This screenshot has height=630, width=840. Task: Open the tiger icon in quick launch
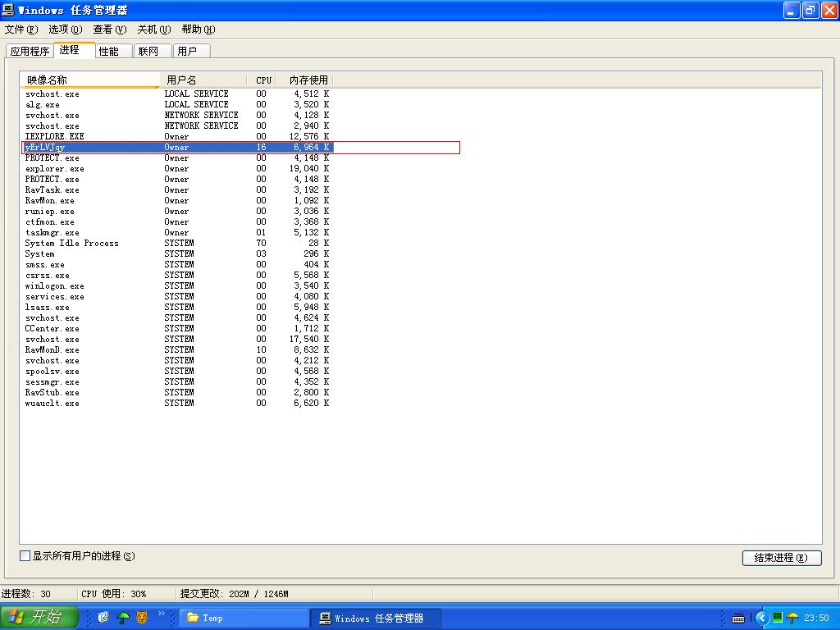142,617
